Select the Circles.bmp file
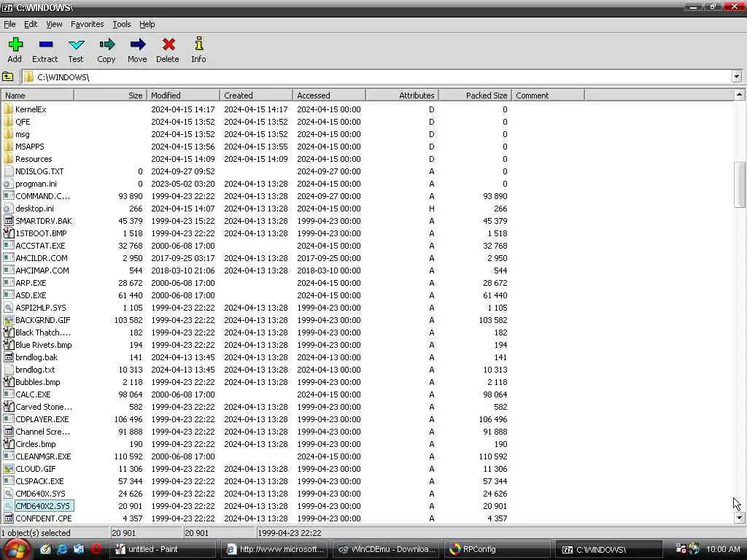Image resolution: width=747 pixels, height=560 pixels. click(x=36, y=444)
